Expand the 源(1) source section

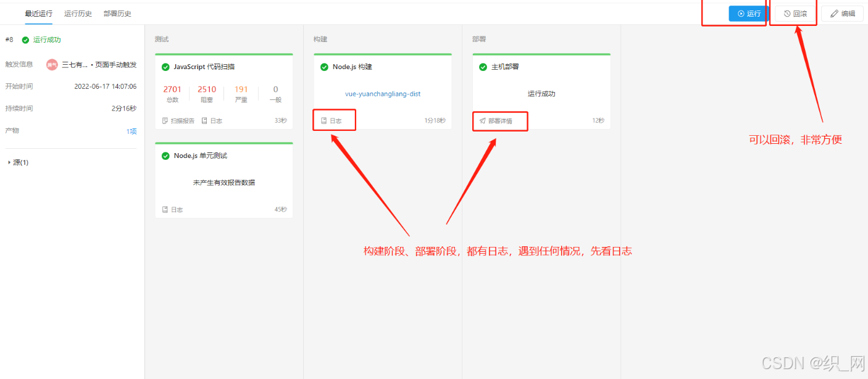[x=17, y=162]
